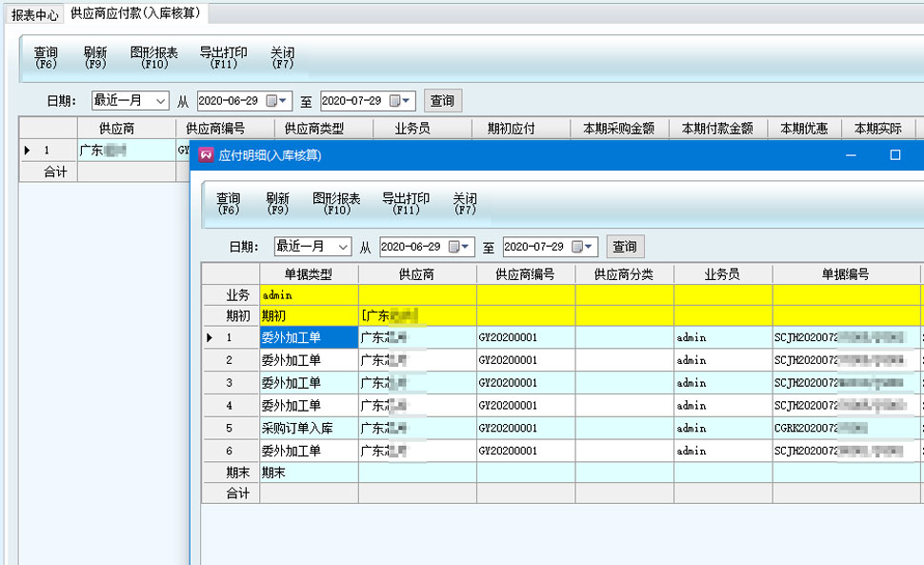Click 查询 (F6) in the 应付明细 dialog toolbar

(228, 204)
